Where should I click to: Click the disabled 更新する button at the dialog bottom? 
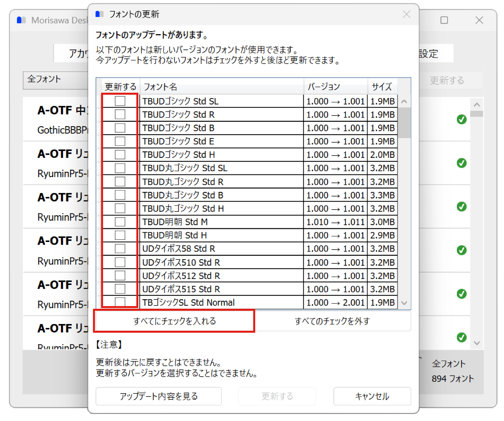(x=277, y=397)
